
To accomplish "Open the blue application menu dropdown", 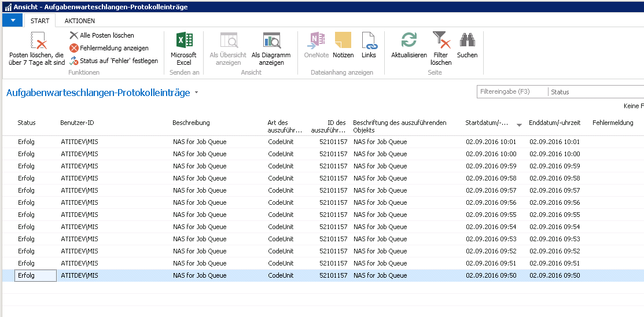I will 13,20.
